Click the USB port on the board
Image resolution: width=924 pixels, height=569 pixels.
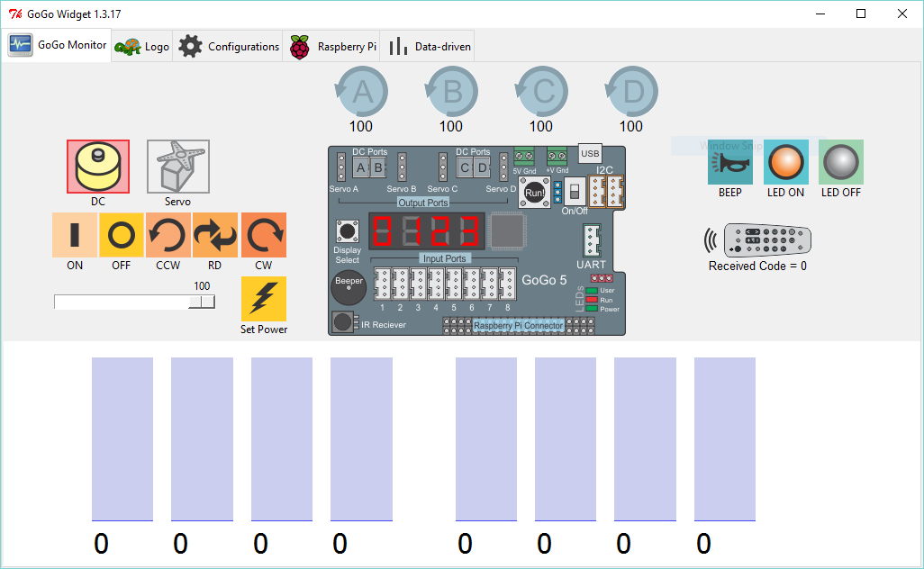coord(590,153)
